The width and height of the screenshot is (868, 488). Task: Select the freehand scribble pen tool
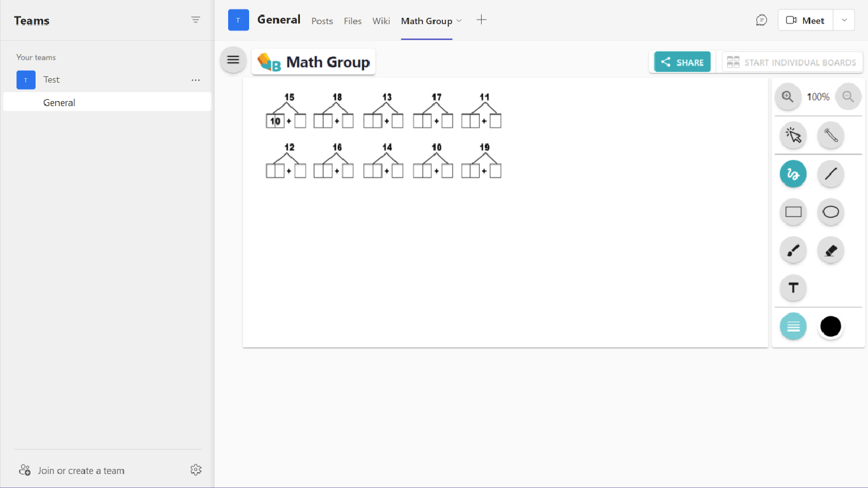(793, 173)
